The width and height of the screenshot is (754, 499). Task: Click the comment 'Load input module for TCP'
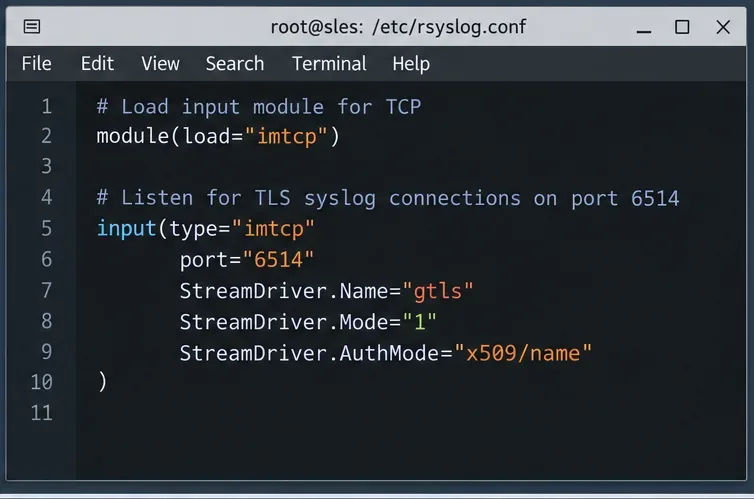click(259, 107)
